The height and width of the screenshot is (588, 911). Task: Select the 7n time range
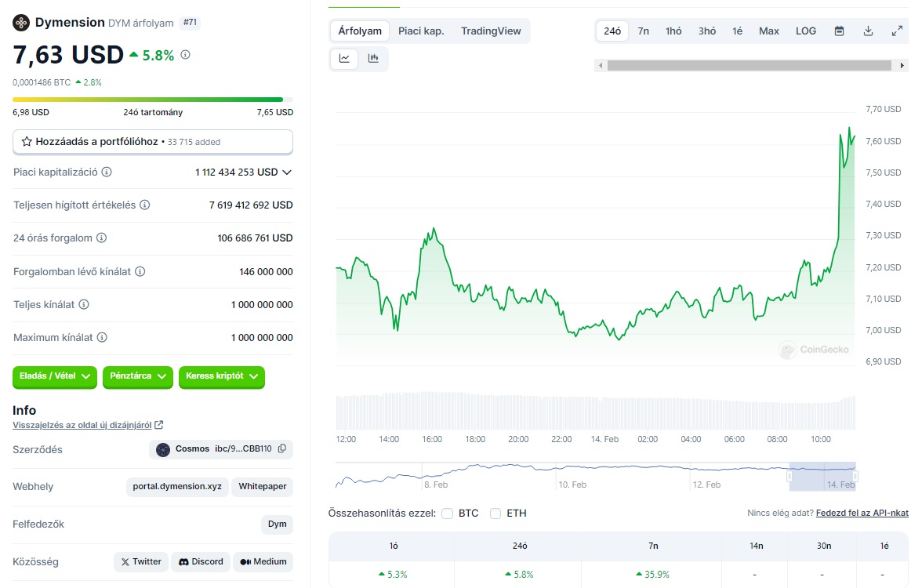tap(643, 31)
